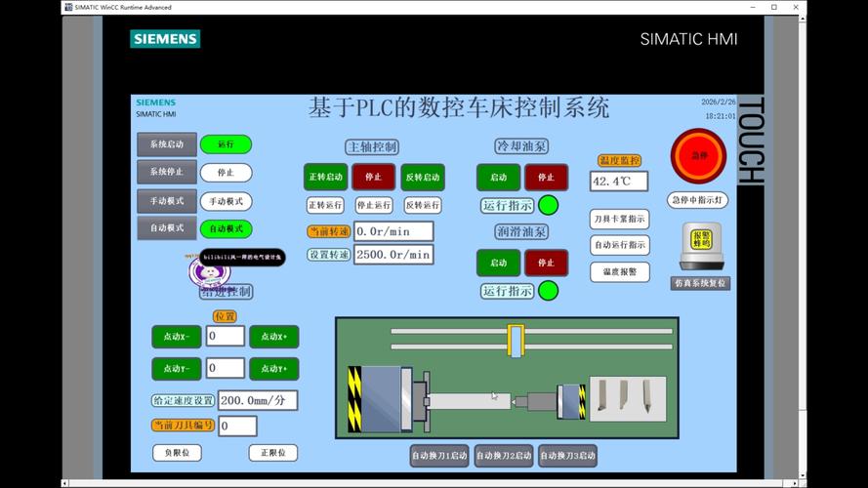
Task: Click the 急停中指示灯 indicator
Action: [697, 200]
